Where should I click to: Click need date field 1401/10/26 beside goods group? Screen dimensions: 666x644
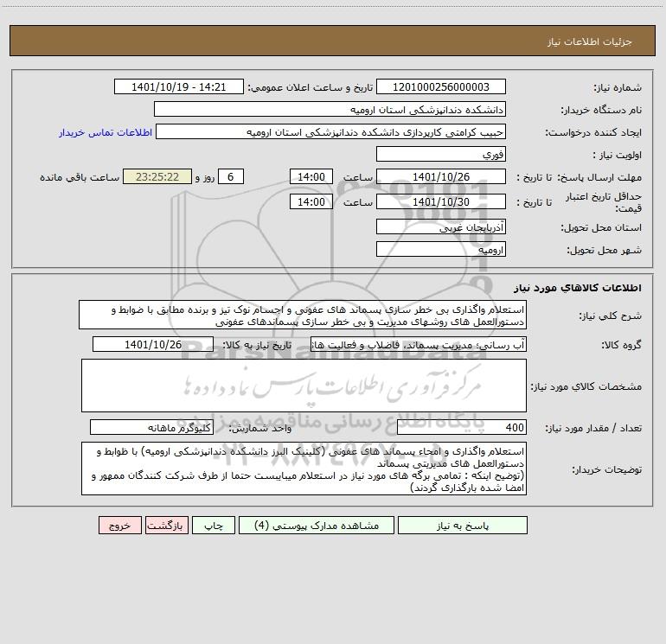[153, 344]
